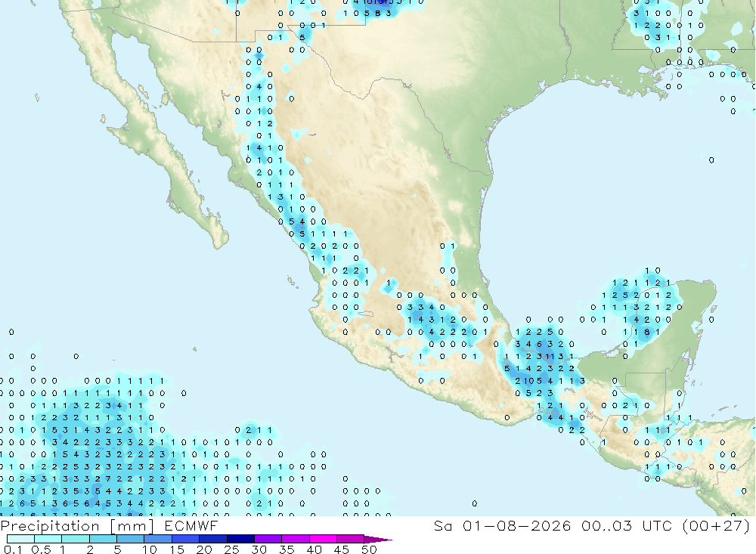756x554 pixels.
Task: Select the 20–25 mm dark blue swatch
Action: [213, 539]
